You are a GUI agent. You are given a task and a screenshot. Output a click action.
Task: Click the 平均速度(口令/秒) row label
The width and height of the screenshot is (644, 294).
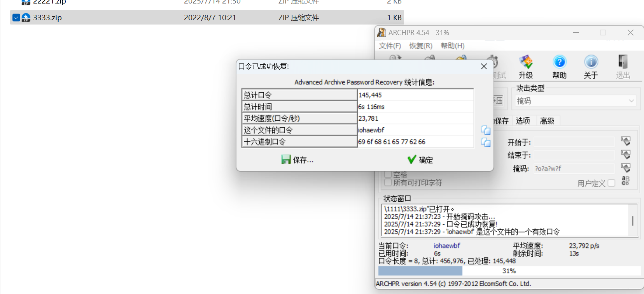[299, 118]
